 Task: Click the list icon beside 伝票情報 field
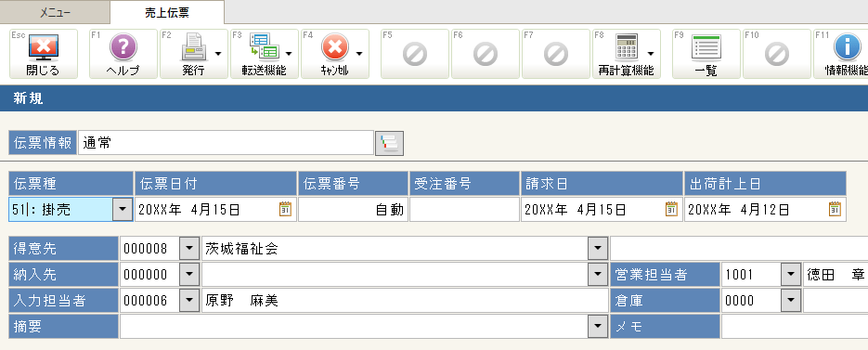tap(390, 143)
